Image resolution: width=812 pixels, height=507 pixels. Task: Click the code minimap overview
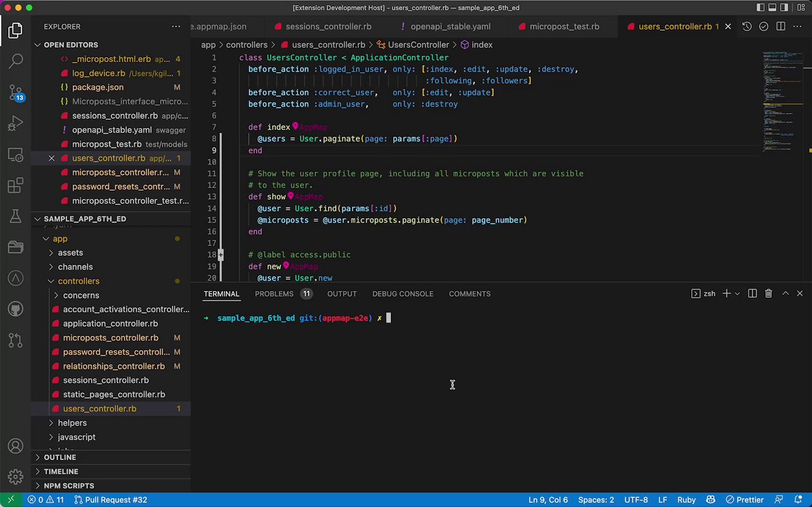coord(782,102)
